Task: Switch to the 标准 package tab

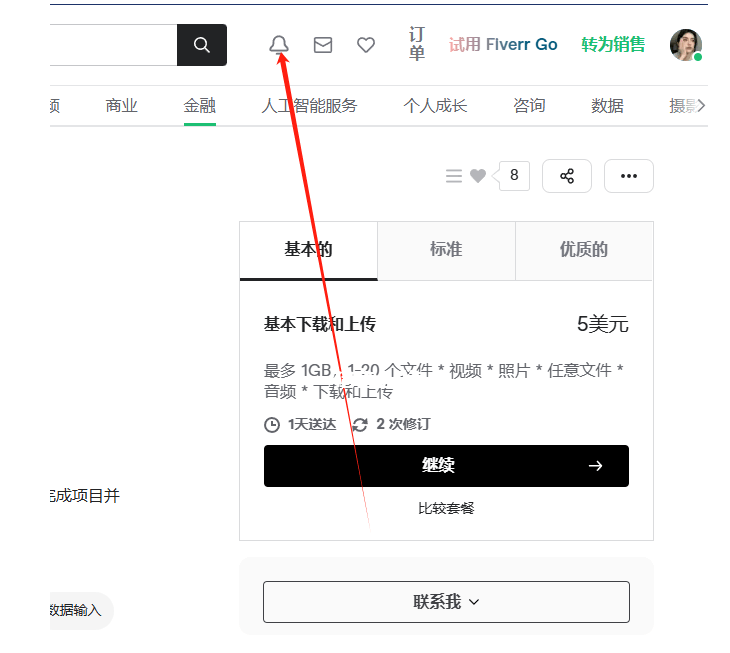Action: tap(446, 251)
